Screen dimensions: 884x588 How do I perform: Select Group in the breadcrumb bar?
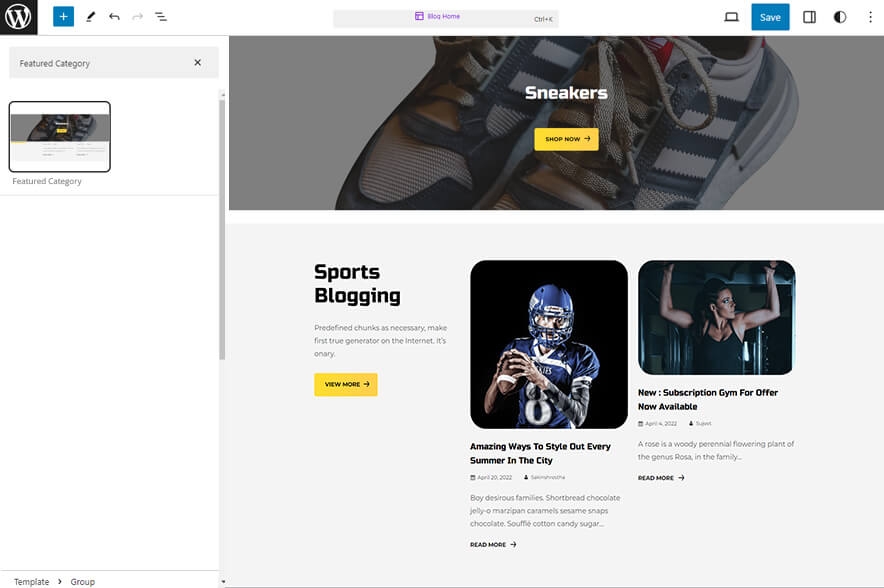[x=82, y=581]
